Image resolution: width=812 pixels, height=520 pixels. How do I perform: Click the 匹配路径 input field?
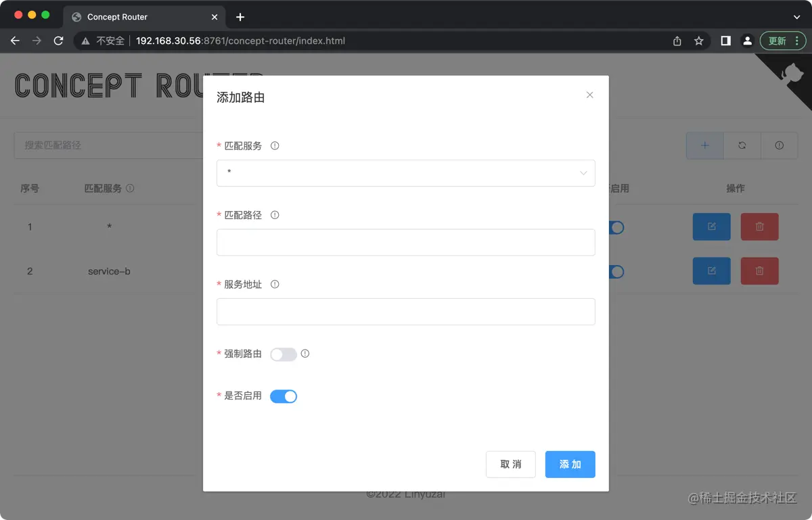[405, 242]
